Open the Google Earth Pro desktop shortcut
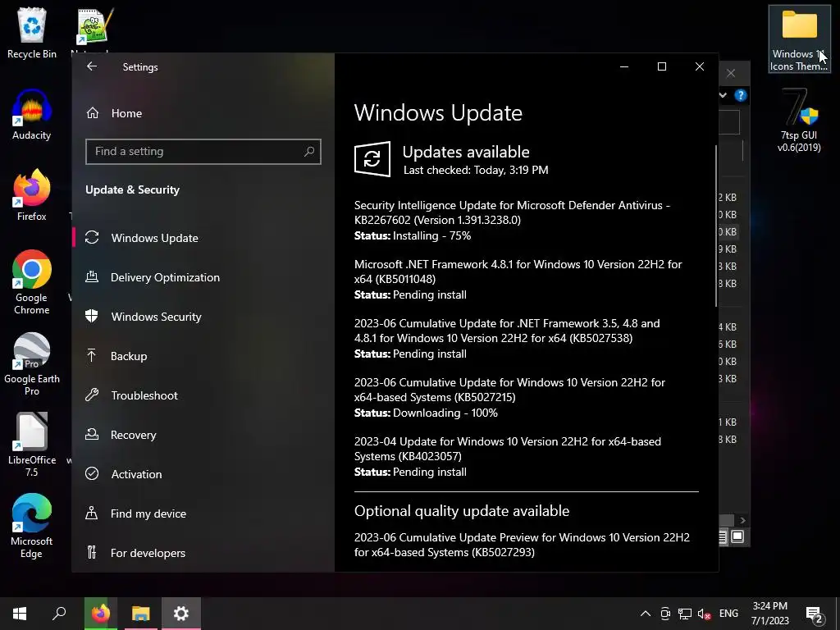This screenshot has height=630, width=840. pos(32,364)
